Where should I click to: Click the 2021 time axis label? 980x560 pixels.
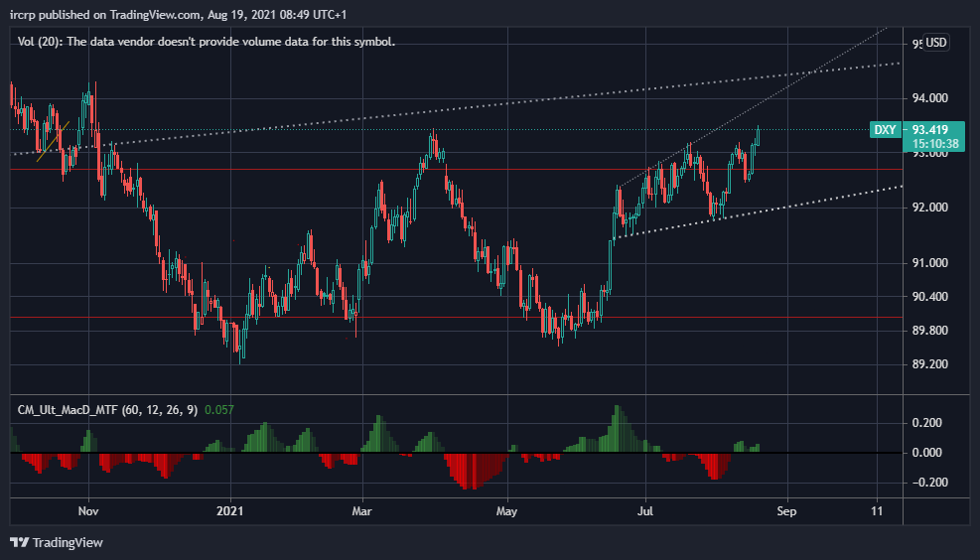click(x=230, y=511)
